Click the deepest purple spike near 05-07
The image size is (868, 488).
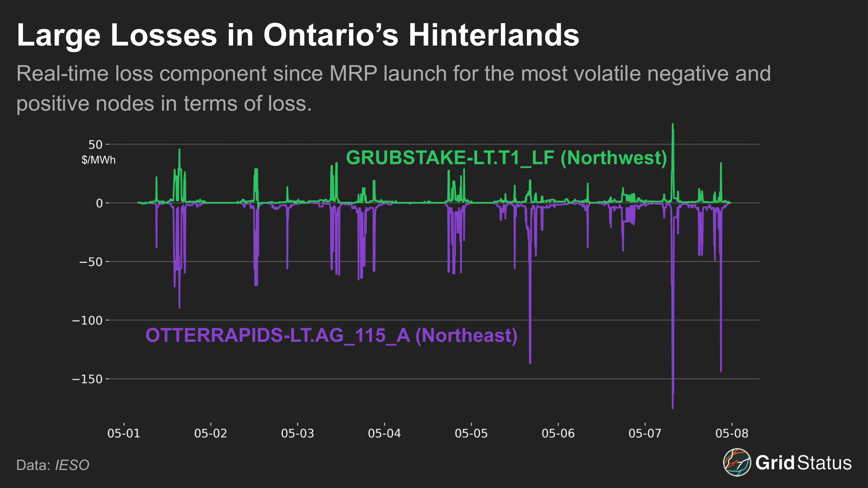pyautogui.click(x=673, y=403)
